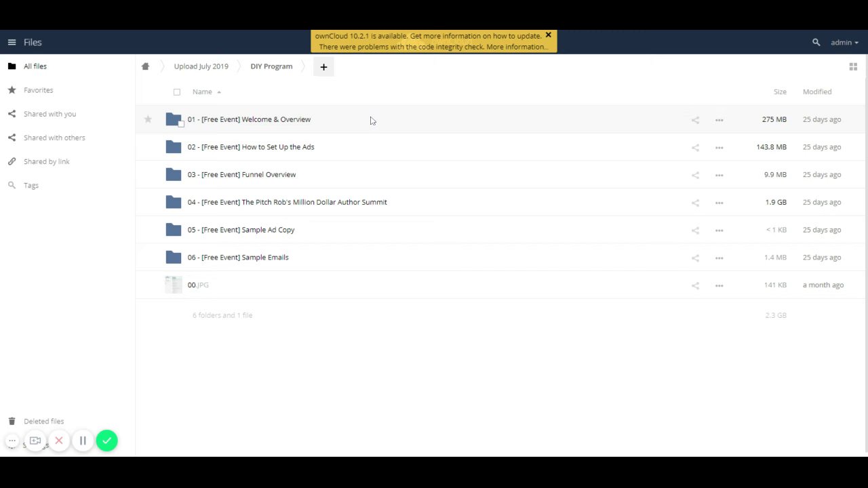Share the 02 How to Set Up the Ads folder
The height and width of the screenshot is (488, 868).
695,148
